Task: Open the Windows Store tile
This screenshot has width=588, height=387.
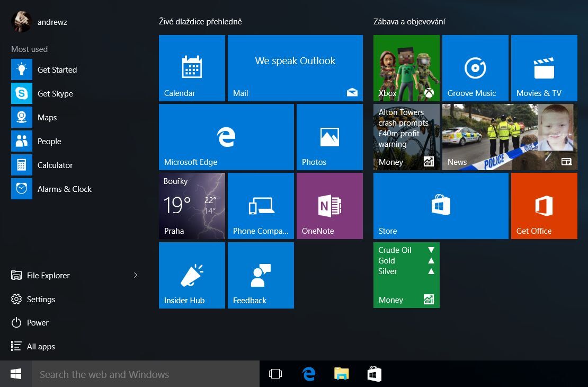Action: 440,206
